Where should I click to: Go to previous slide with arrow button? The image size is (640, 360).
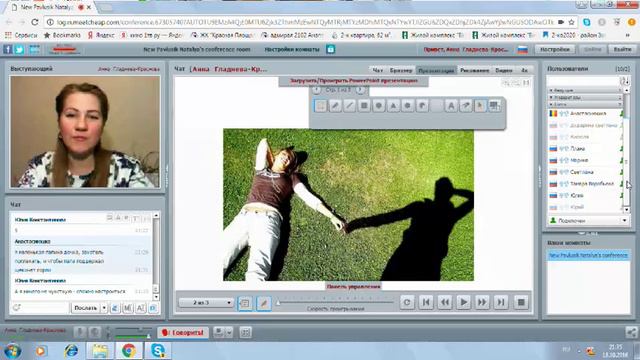pos(316,89)
